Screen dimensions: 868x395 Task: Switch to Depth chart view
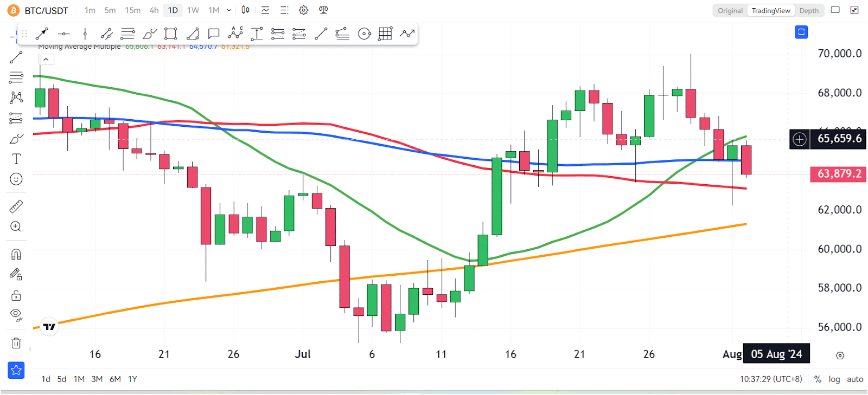(809, 10)
